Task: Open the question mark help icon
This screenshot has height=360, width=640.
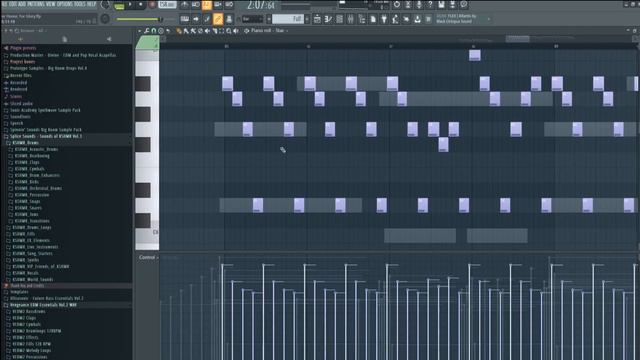Action: 430,4
